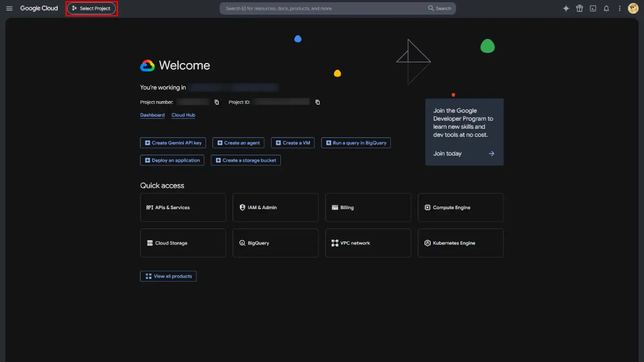Image resolution: width=644 pixels, height=362 pixels.
Task: Click Deploy an application
Action: pyautogui.click(x=172, y=160)
